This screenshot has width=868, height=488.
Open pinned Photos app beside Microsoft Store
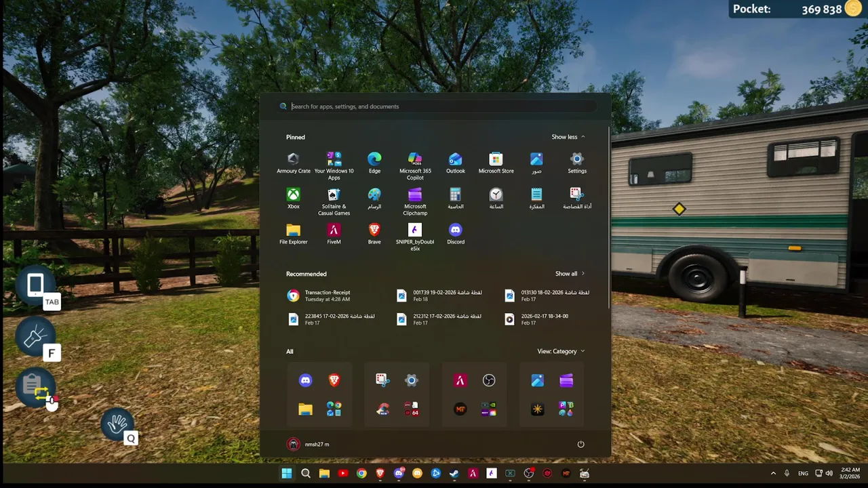click(x=536, y=163)
